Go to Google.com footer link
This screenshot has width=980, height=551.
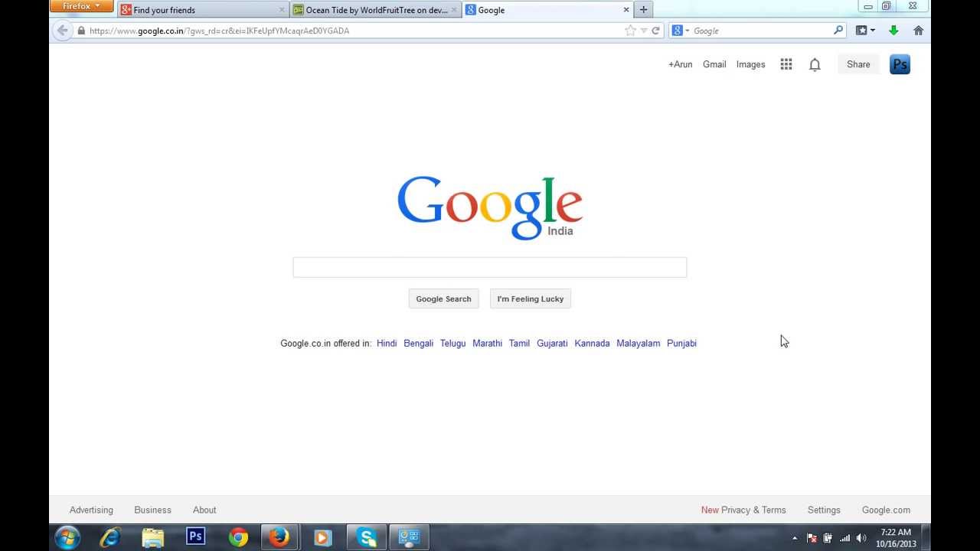click(x=886, y=510)
